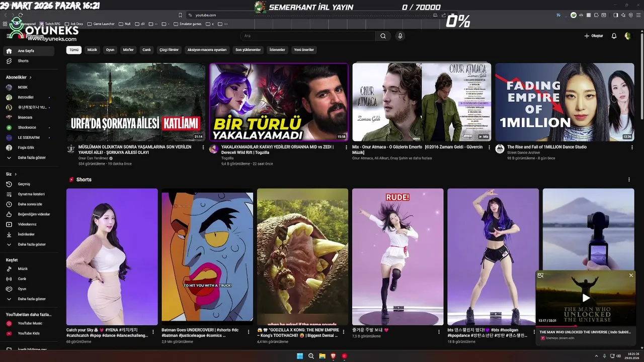Screen dimensions: 644x362
Task: Click the Windows Start button
Action: click(x=300, y=356)
